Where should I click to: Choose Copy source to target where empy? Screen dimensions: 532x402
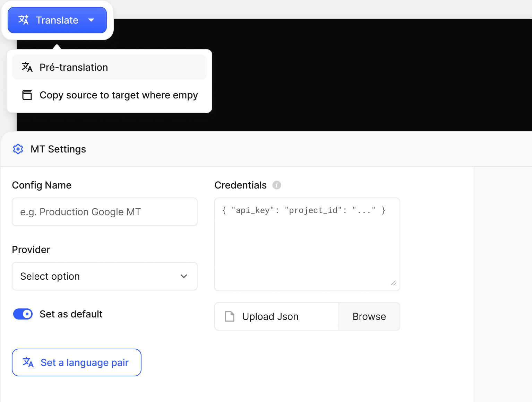pyautogui.click(x=109, y=95)
